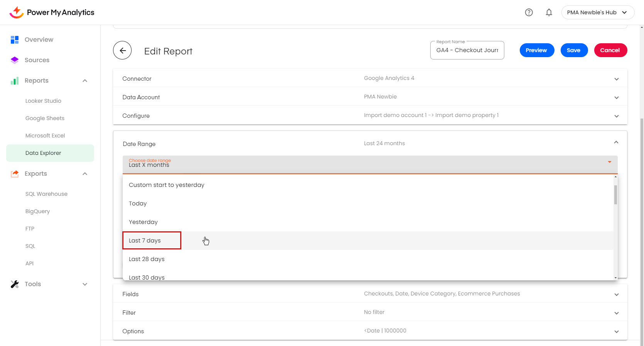Collapse the Date Range section
This screenshot has height=346, width=644.
click(x=616, y=142)
